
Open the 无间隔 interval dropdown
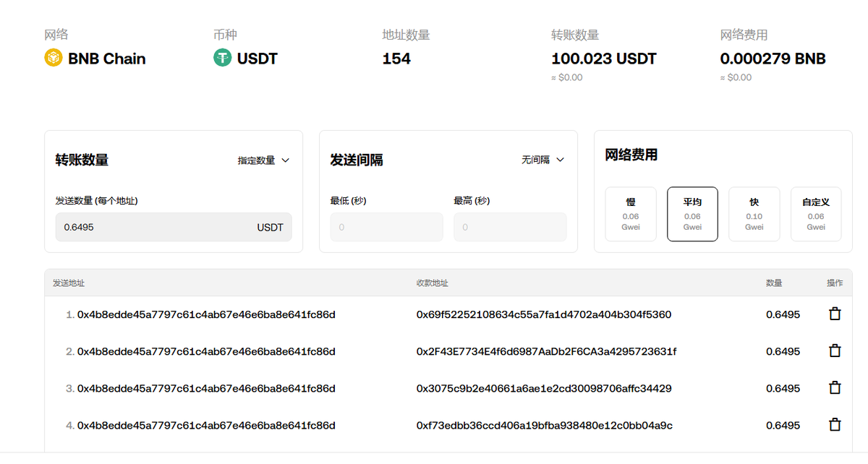coord(542,160)
